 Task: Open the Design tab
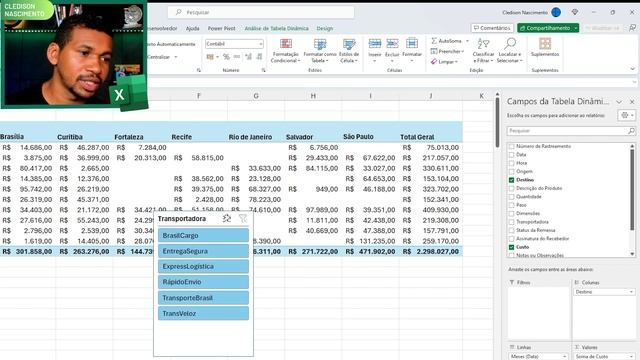pos(324,29)
